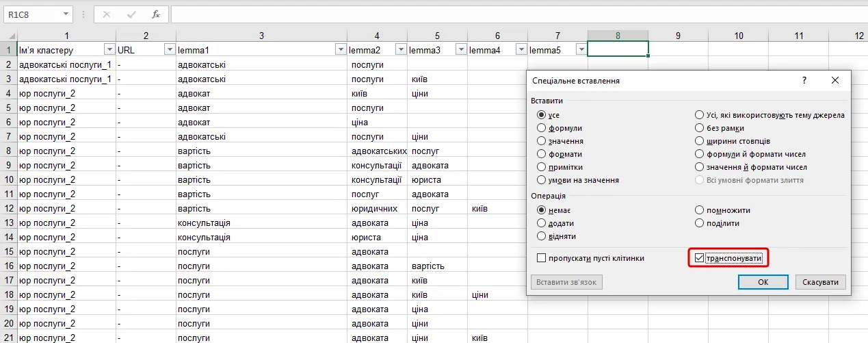Select the header of row 12
Viewport: 868px width, 343px height.
tap(8, 208)
